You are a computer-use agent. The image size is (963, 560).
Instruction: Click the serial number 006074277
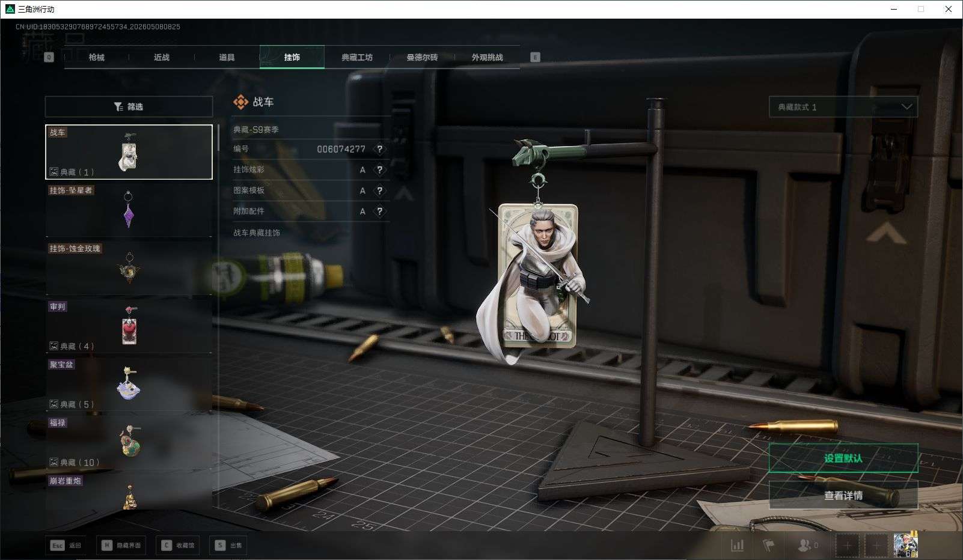(341, 149)
